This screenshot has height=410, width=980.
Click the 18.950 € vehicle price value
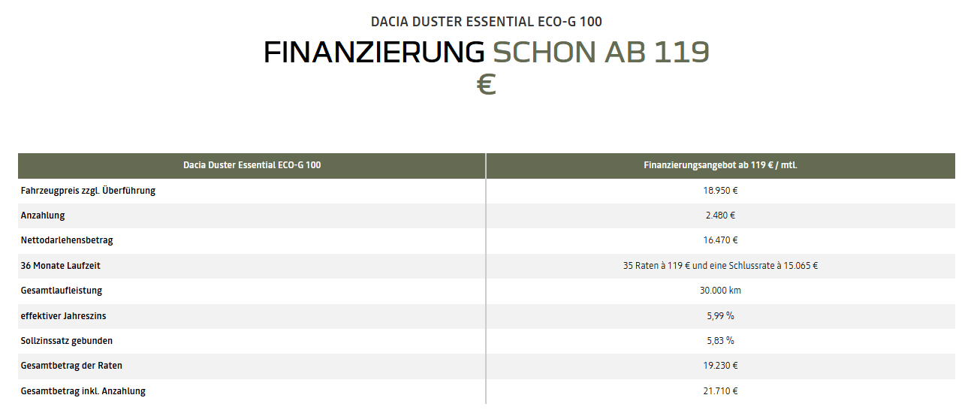721,191
